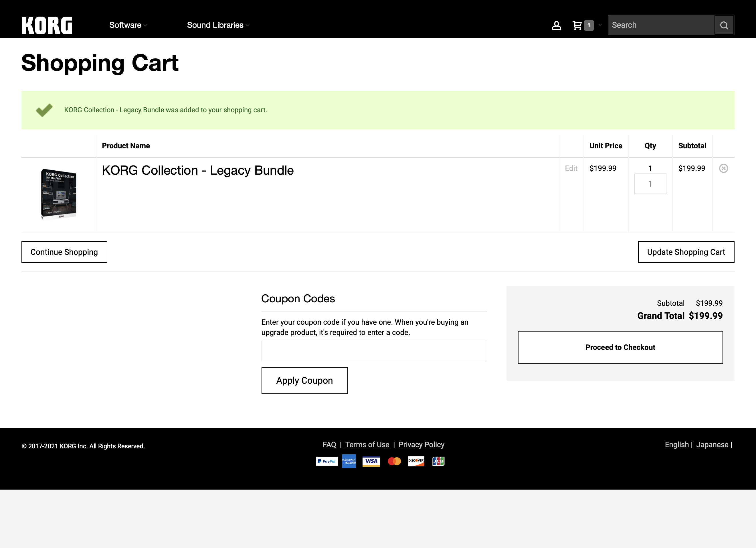Click the green success checkmark icon
Image resolution: width=756 pixels, height=548 pixels.
pos(44,110)
